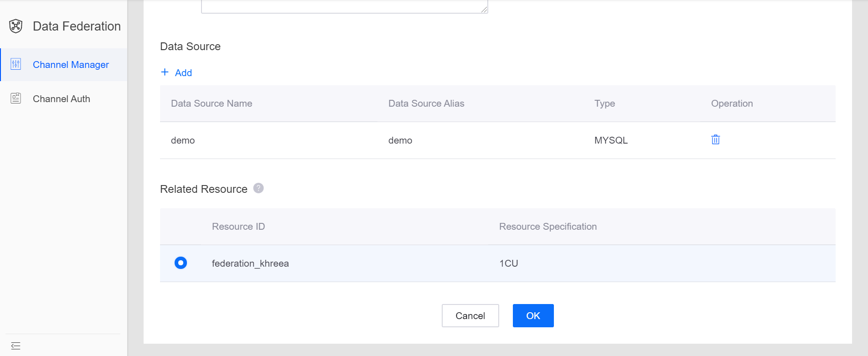Open the Channel Auth menu item
This screenshot has width=868, height=356.
(x=64, y=98)
